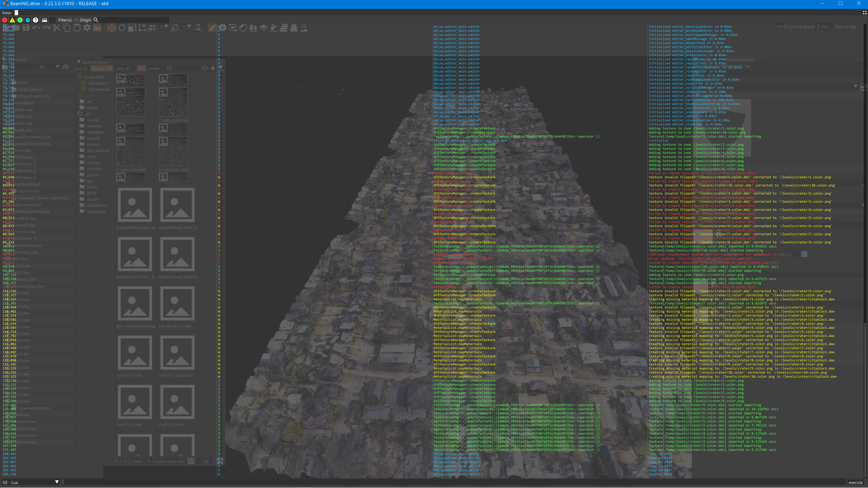This screenshot has width=868, height=488.
Task: Click crater breadcrumb at browser bottom
Action: pyautogui.click(x=137, y=461)
